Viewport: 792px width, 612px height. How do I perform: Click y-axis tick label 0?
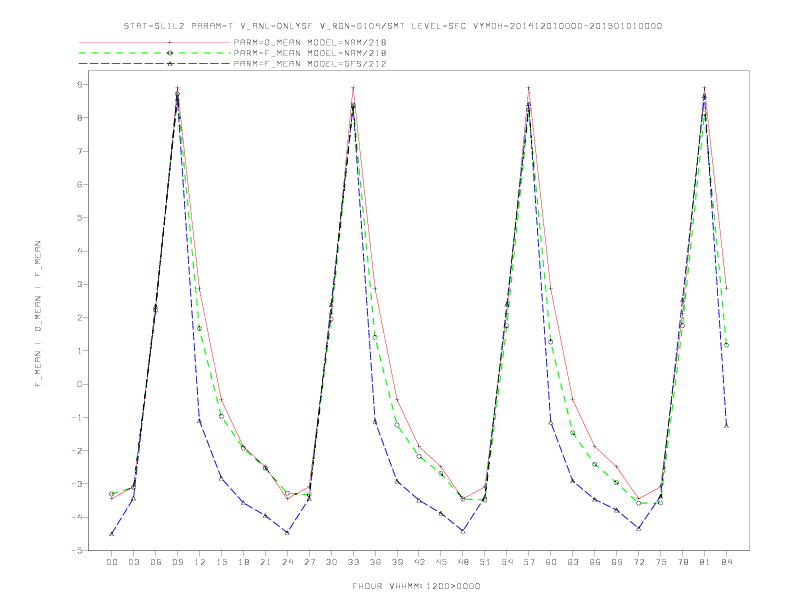click(x=79, y=384)
